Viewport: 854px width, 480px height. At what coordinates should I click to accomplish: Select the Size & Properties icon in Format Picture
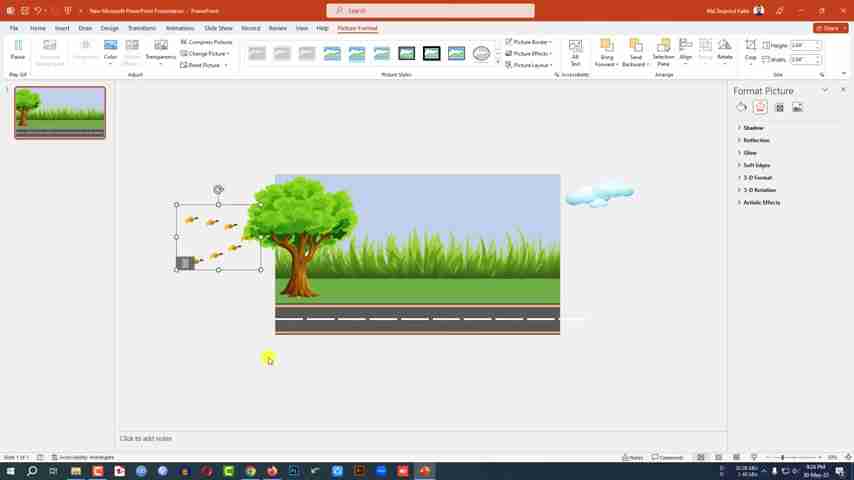(x=779, y=107)
